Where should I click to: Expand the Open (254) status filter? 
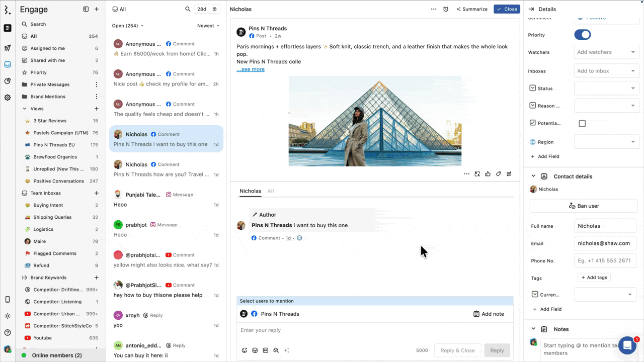128,26
